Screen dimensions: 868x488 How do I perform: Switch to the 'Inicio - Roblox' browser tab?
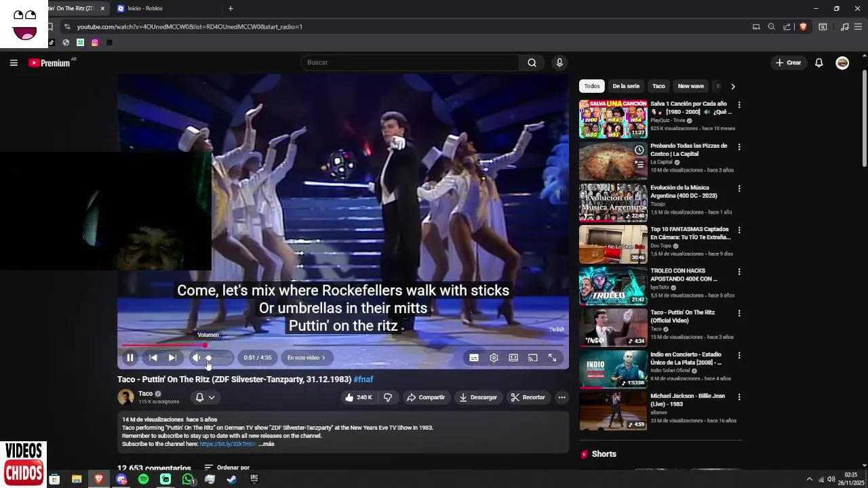pyautogui.click(x=145, y=8)
